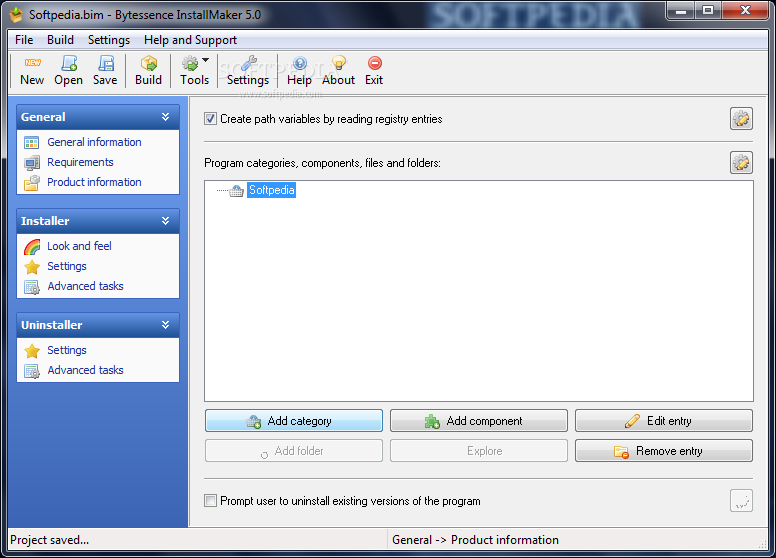Click the greyed Add folder button
Image resolution: width=776 pixels, height=558 pixels.
294,451
